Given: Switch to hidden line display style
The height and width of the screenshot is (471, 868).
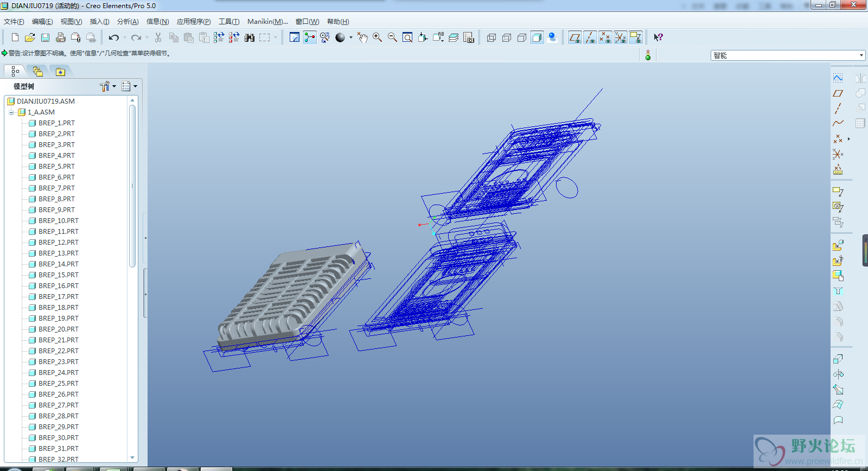Looking at the screenshot, I should [x=507, y=37].
